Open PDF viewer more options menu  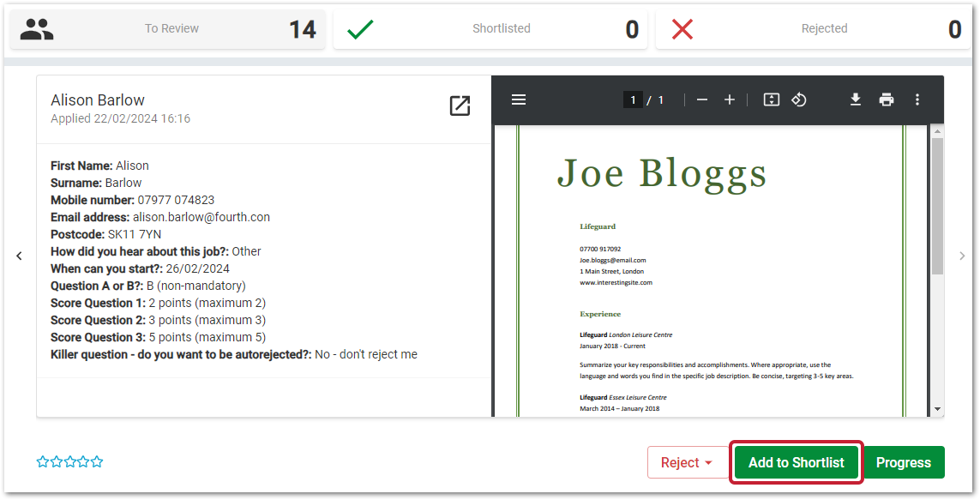[917, 99]
